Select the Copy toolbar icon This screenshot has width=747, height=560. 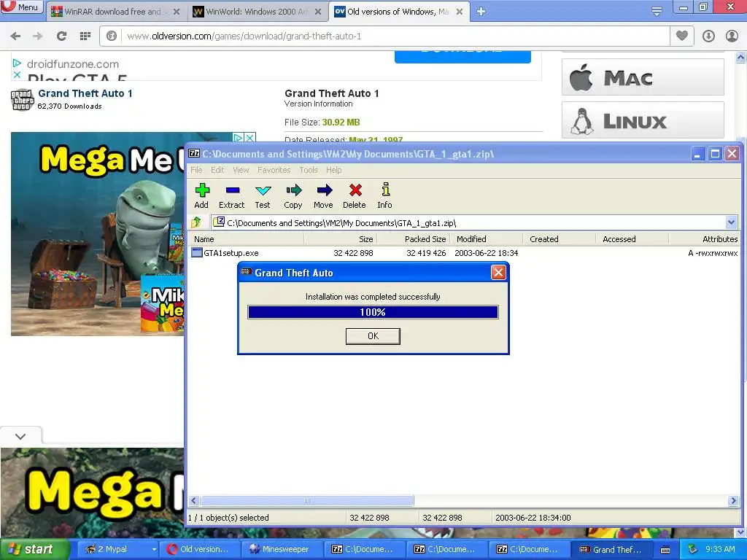click(x=293, y=195)
